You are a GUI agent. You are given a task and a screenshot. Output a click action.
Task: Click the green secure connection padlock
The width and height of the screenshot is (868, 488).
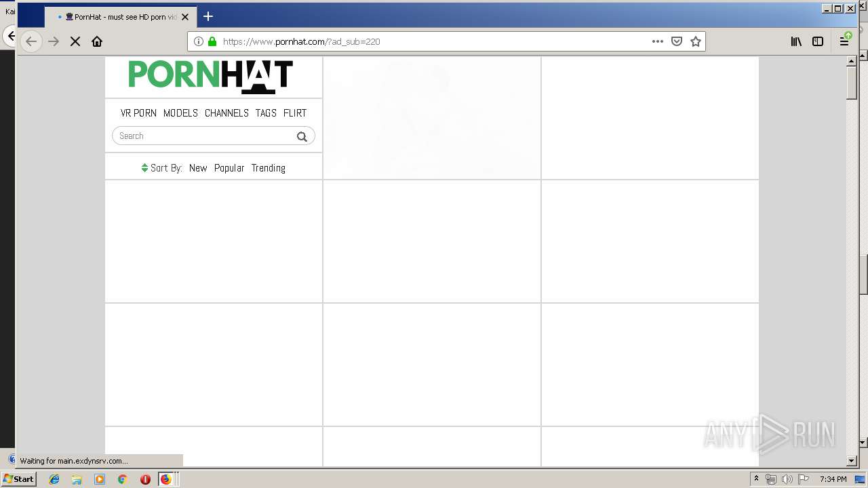coord(212,41)
